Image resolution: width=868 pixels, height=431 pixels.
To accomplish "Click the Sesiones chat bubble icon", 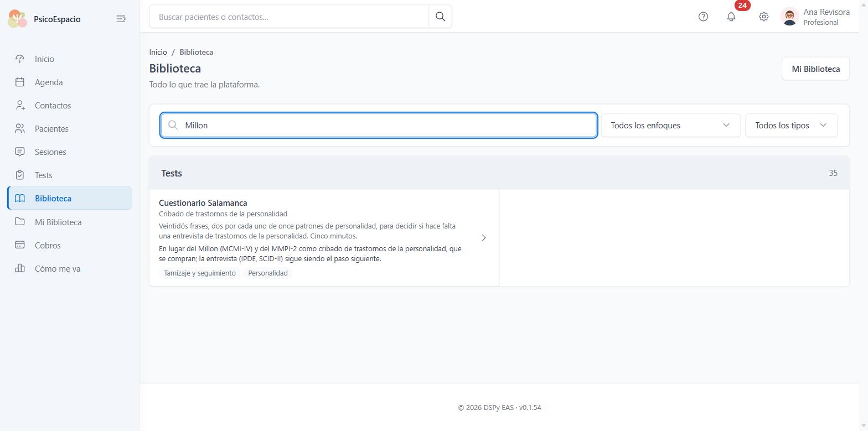I will pyautogui.click(x=20, y=152).
